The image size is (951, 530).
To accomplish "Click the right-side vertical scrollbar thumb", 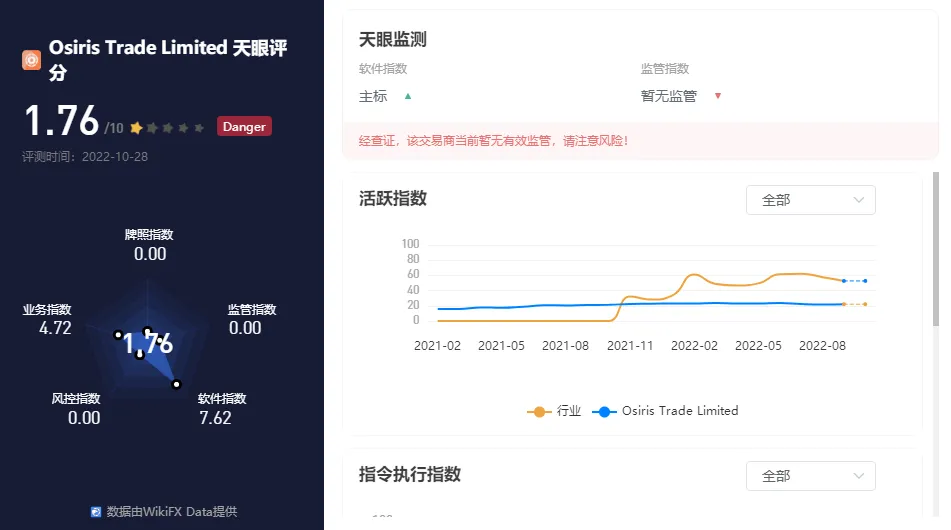I will click(936, 249).
